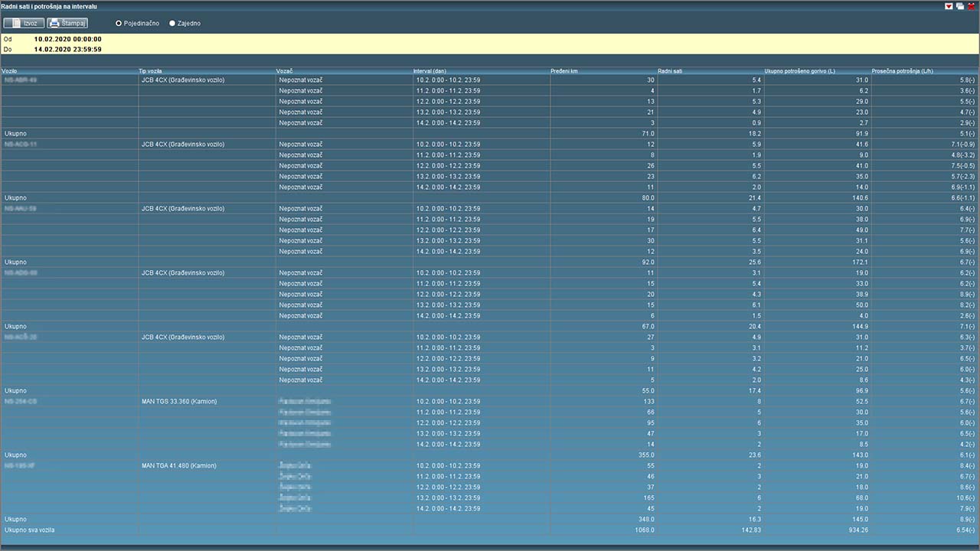
Task: Close the report panel with red X
Action: (971, 6)
